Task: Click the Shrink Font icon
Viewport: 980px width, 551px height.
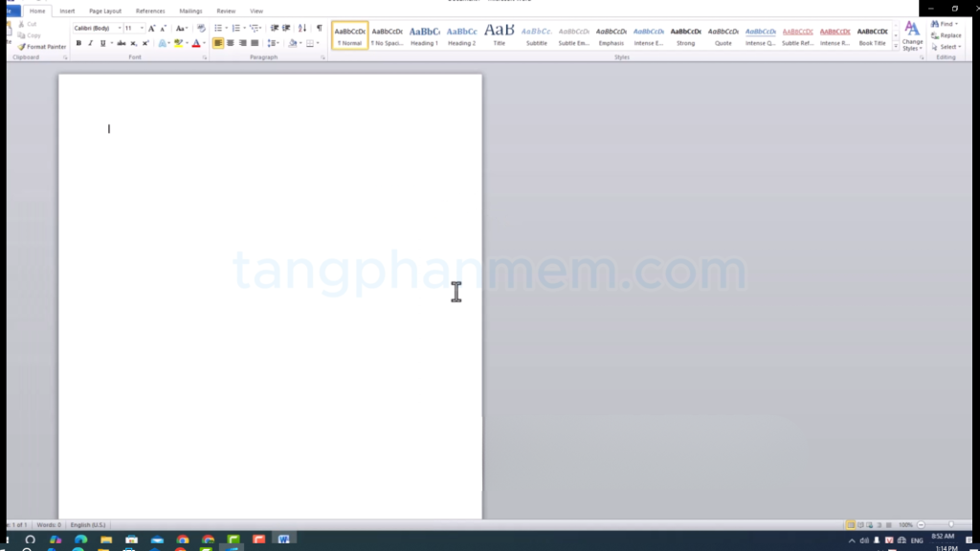Action: 163,28
